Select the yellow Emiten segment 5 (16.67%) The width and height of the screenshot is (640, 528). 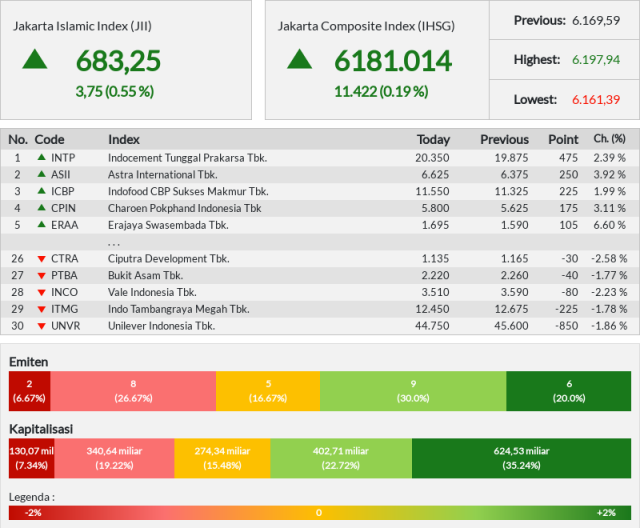point(268,391)
